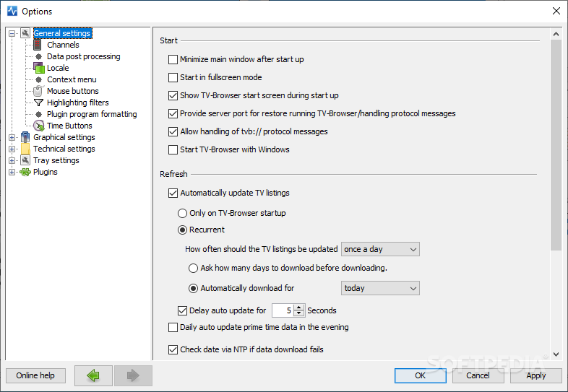The image size is (568, 392).
Task: Click the funnel icon for Highlighting filters
Action: click(x=38, y=103)
